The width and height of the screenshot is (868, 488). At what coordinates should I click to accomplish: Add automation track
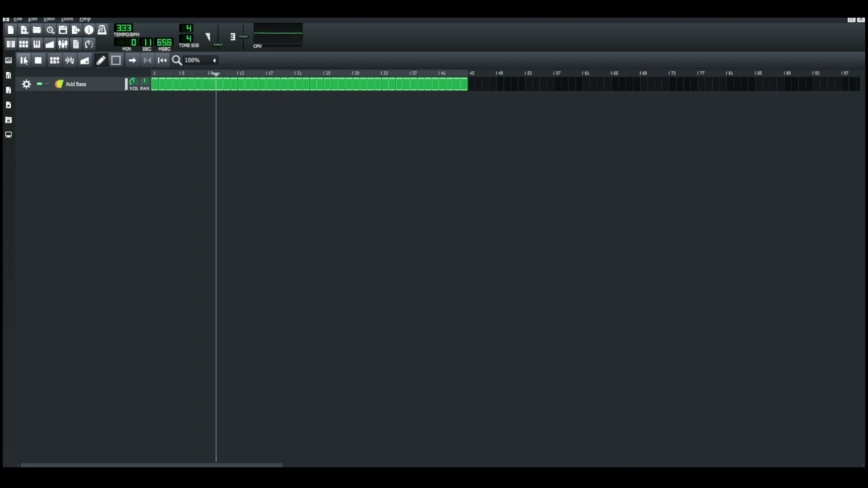tap(84, 60)
